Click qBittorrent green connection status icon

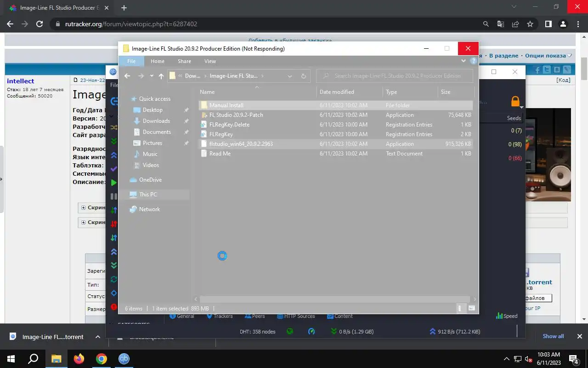click(x=290, y=331)
